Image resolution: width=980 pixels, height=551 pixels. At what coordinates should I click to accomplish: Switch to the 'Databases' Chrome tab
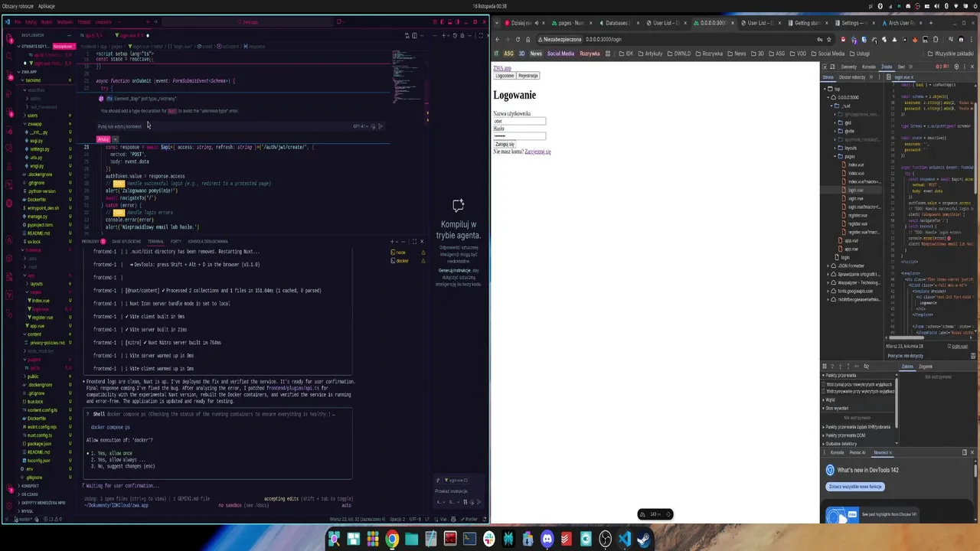point(616,23)
